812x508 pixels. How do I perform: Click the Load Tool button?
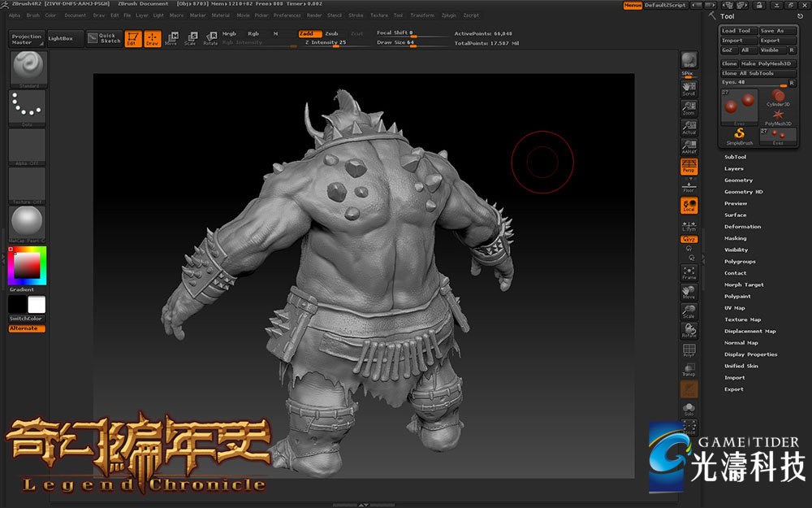coord(737,31)
